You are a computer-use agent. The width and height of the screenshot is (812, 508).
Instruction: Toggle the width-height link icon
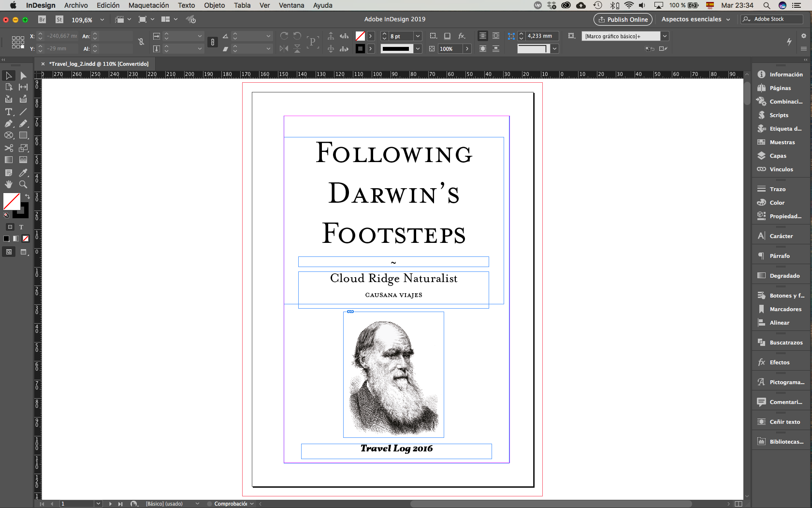pyautogui.click(x=212, y=42)
